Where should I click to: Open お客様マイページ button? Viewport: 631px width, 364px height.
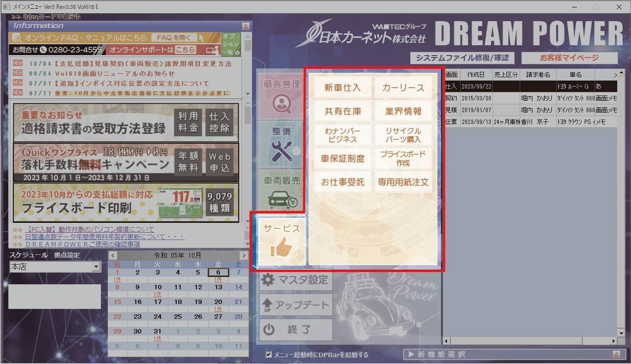point(569,58)
